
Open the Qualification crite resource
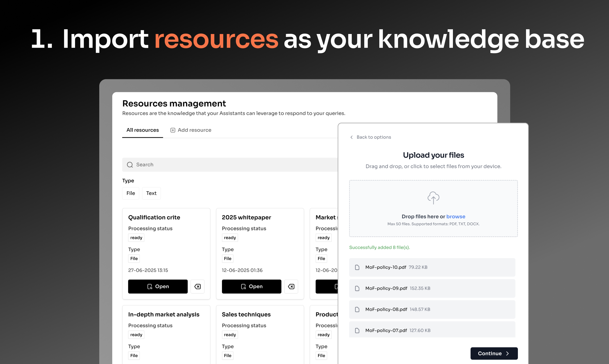coord(158,286)
